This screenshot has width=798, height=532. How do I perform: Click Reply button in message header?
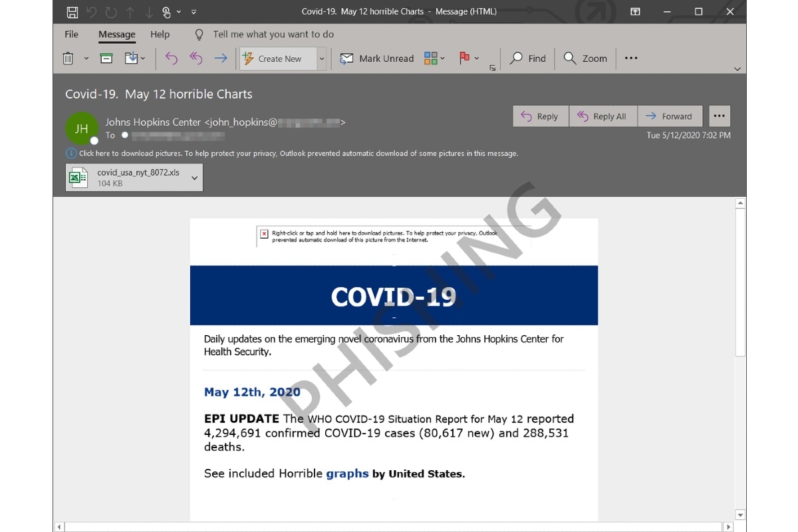coord(540,116)
